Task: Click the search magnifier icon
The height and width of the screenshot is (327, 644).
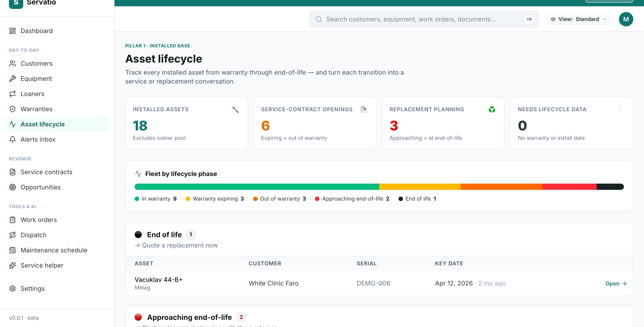Action: 319,19
